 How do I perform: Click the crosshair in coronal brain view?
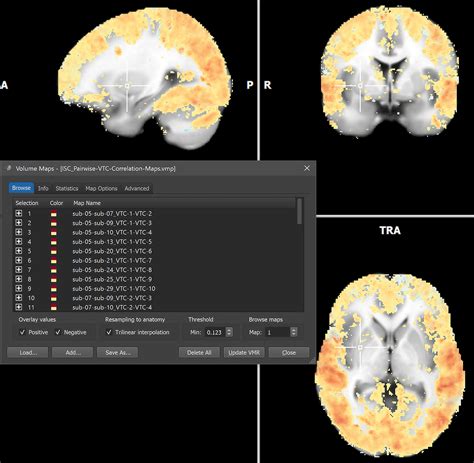360,86
